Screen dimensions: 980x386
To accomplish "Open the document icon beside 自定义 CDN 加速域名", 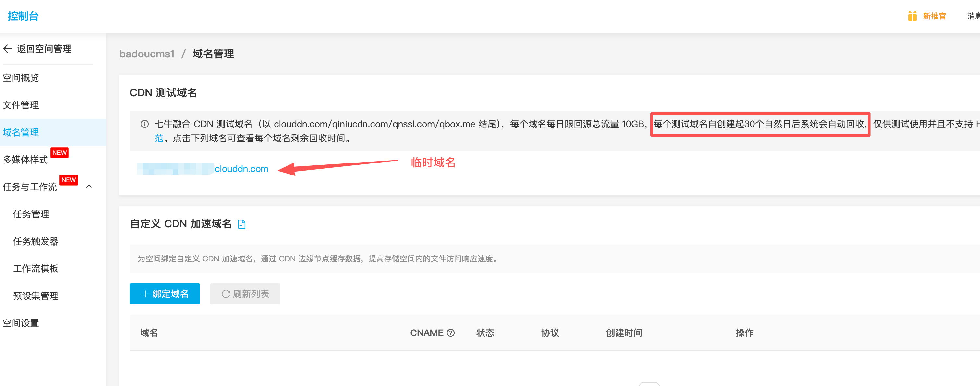I will pyautogui.click(x=241, y=224).
